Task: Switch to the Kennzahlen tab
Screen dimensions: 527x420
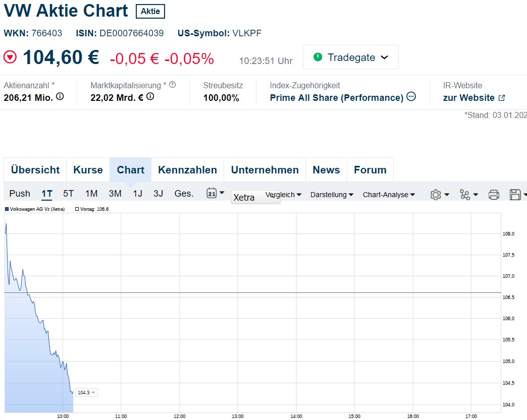Action: pos(187,170)
